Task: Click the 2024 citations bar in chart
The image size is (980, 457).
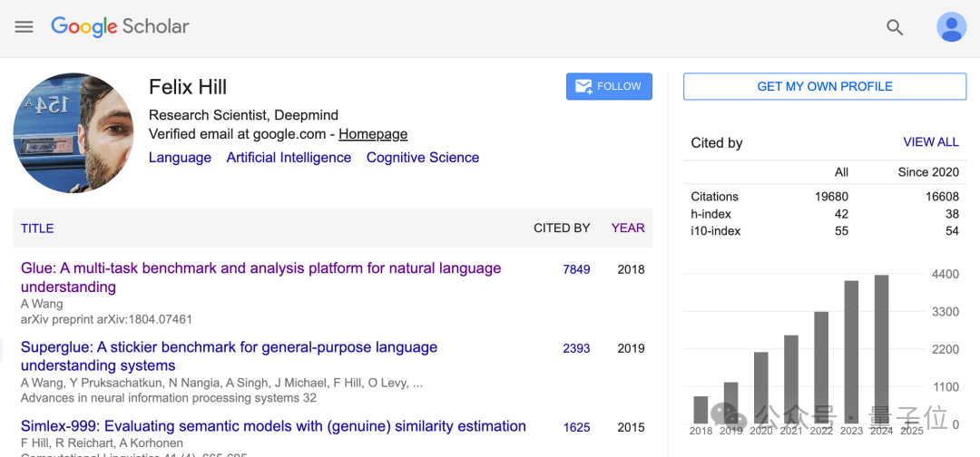Action: coord(881,349)
